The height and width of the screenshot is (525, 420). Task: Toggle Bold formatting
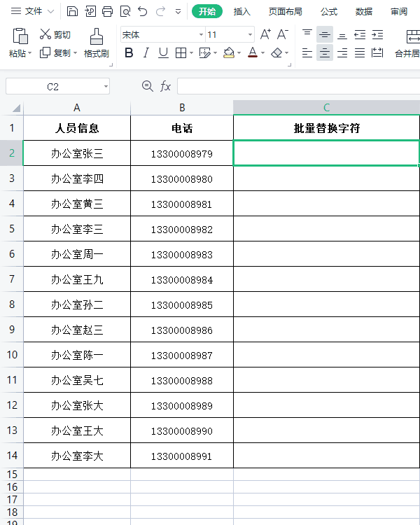[129, 52]
